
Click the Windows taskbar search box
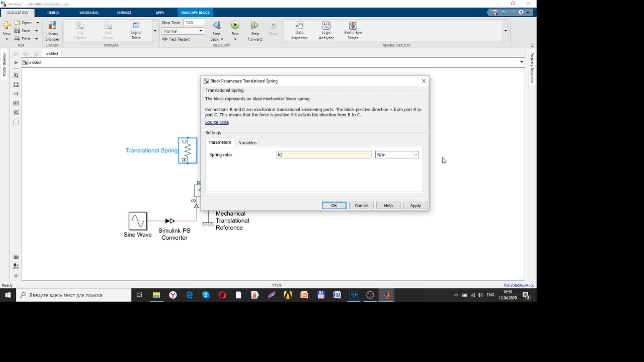point(74,295)
